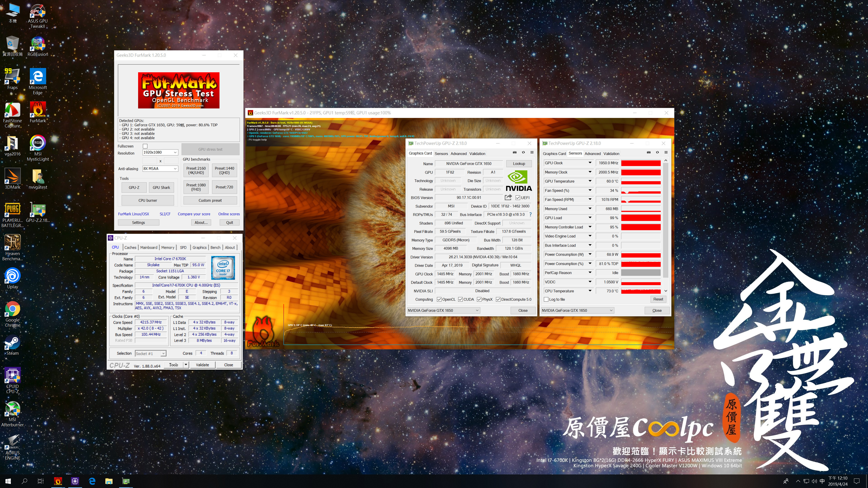Switch to CPU-Z Mainboard tab
The width and height of the screenshot is (868, 488).
tap(149, 247)
